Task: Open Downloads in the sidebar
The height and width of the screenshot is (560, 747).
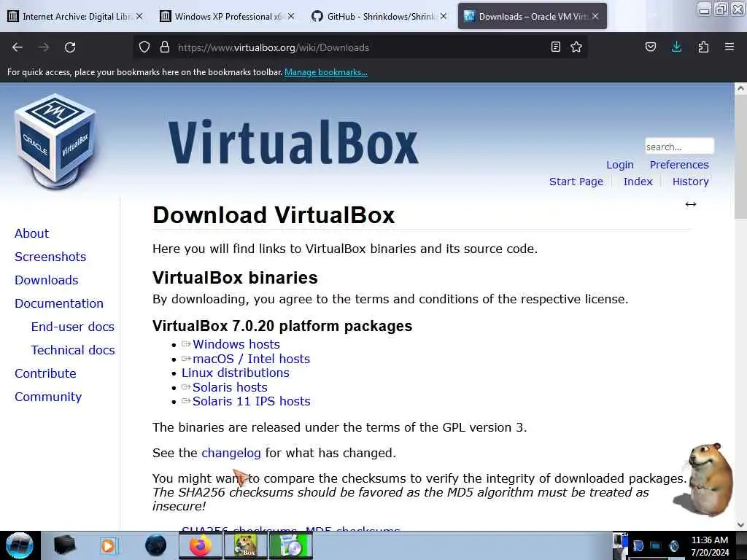Action: (46, 280)
